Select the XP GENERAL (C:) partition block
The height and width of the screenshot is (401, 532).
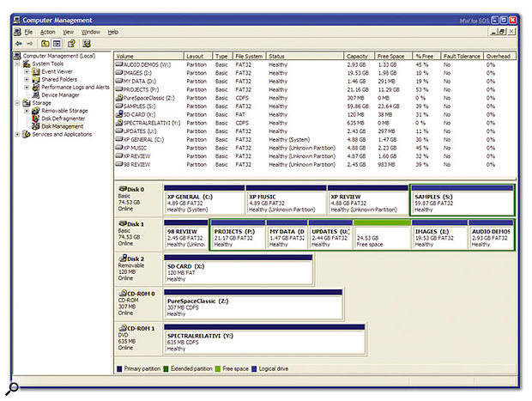204,200
